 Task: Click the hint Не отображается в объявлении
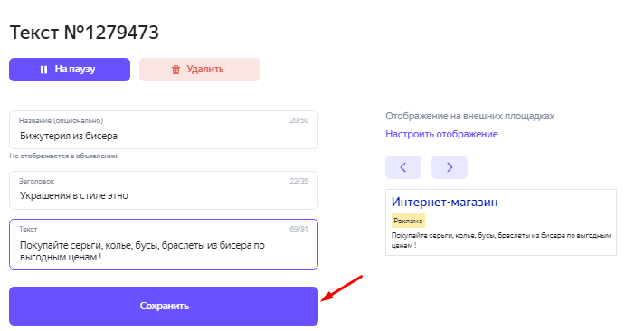63,156
